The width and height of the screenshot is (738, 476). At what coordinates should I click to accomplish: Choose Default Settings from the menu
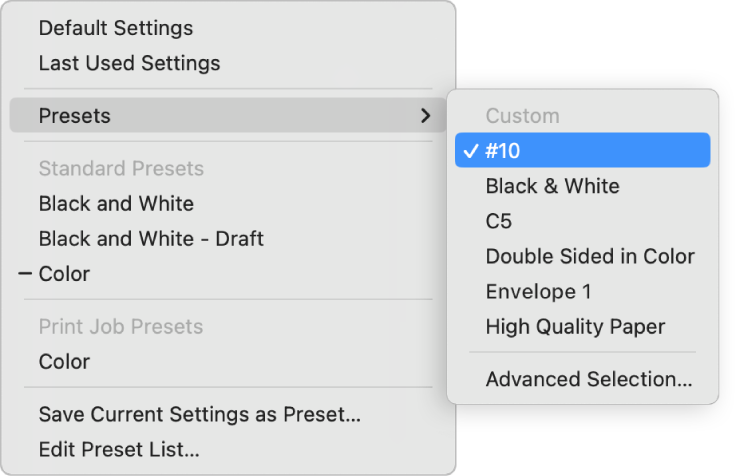(x=116, y=28)
